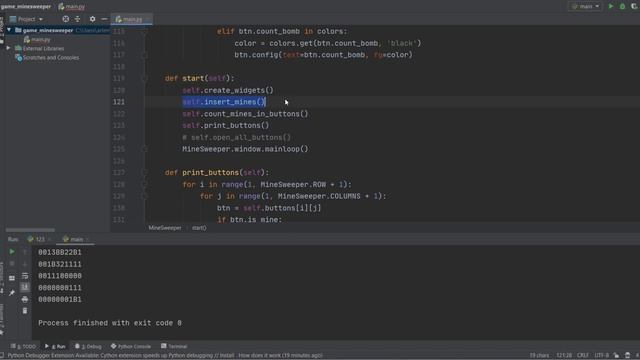Select main.py in the project tree
Viewport: 640px width, 360px height.
click(x=40, y=40)
